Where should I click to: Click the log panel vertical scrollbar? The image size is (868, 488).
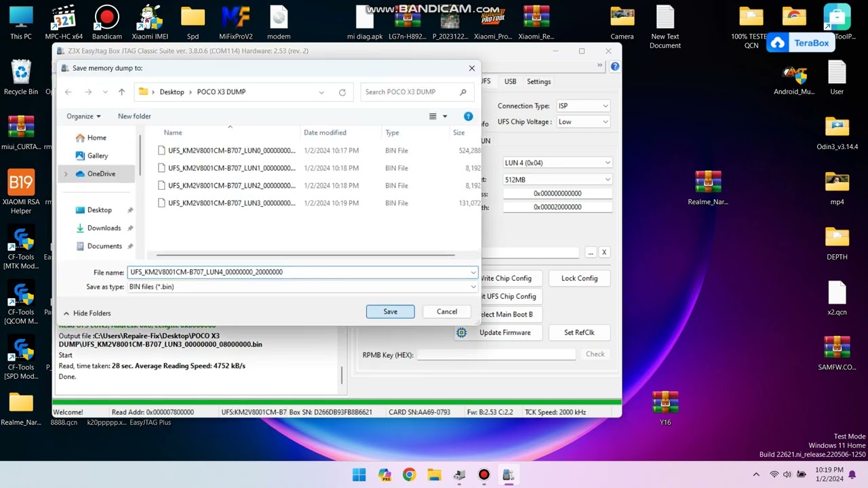click(x=342, y=375)
